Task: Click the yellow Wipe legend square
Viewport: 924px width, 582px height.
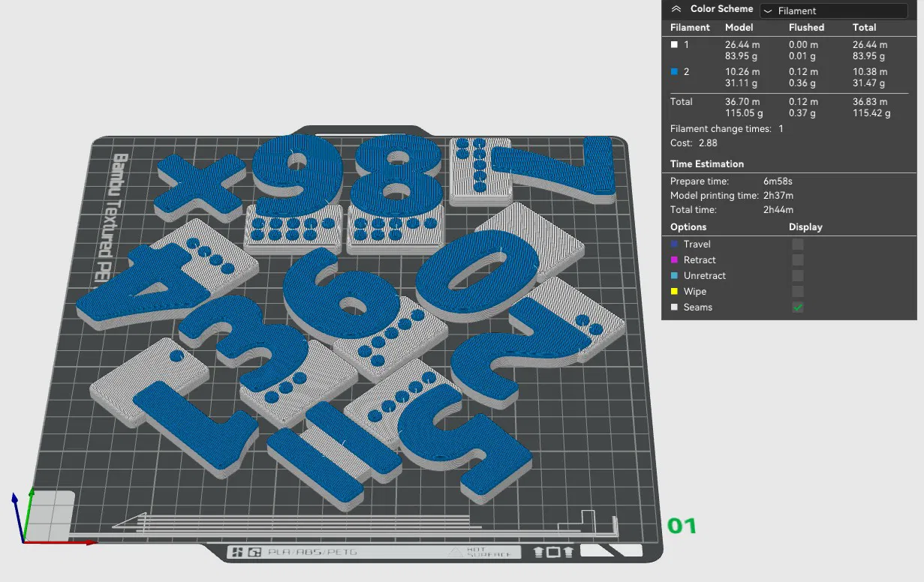Action: tap(674, 292)
